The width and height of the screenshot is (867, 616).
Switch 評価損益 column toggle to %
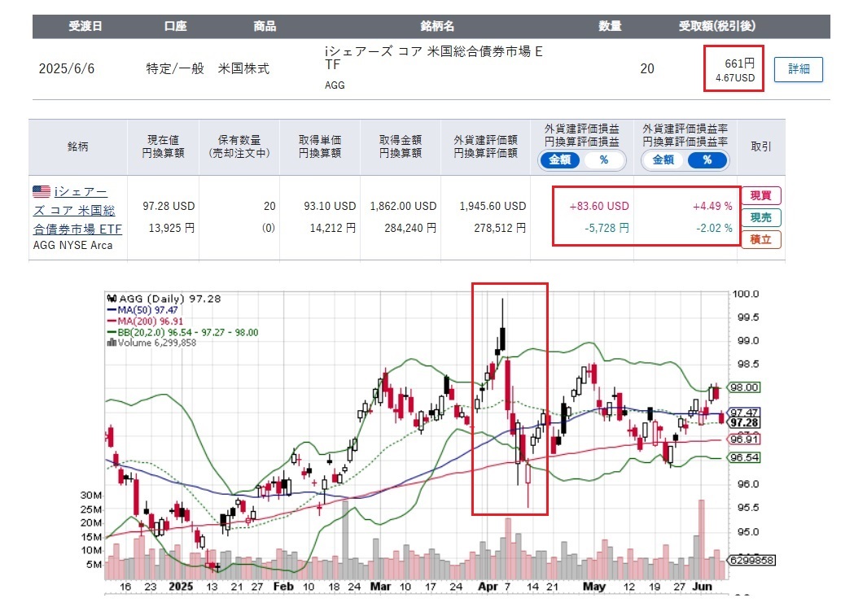(604, 160)
